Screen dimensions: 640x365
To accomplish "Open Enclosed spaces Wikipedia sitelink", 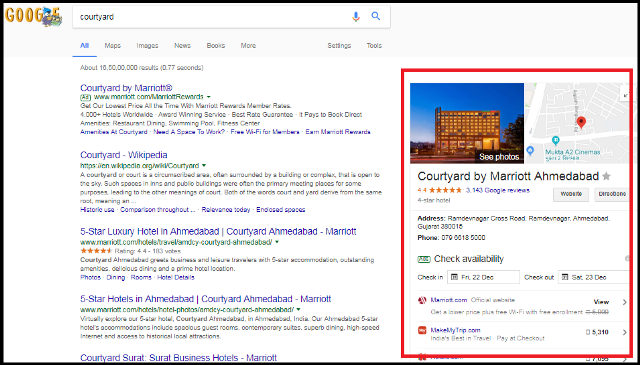I will (x=281, y=210).
